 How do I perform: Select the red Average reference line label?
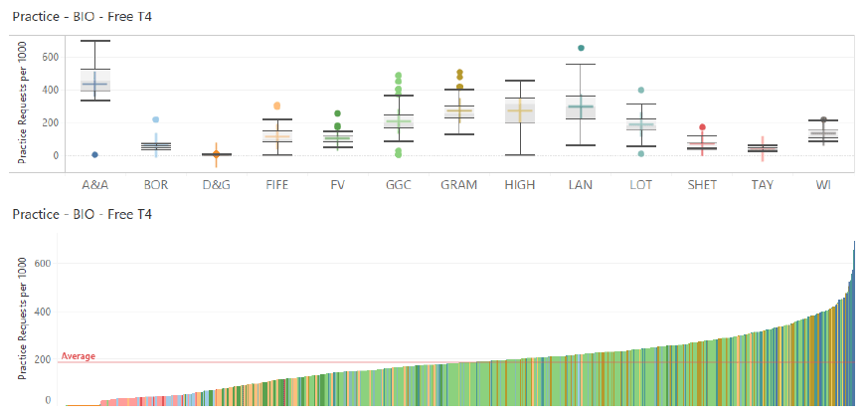coord(79,356)
